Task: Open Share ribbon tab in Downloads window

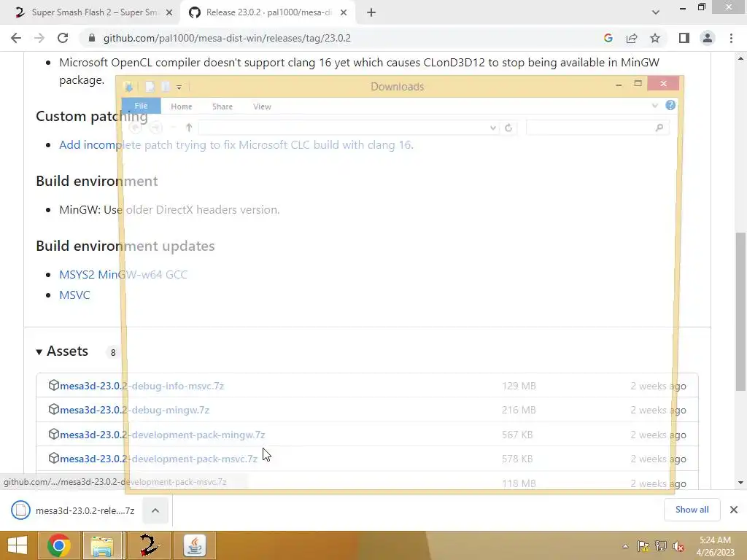Action: (222, 106)
